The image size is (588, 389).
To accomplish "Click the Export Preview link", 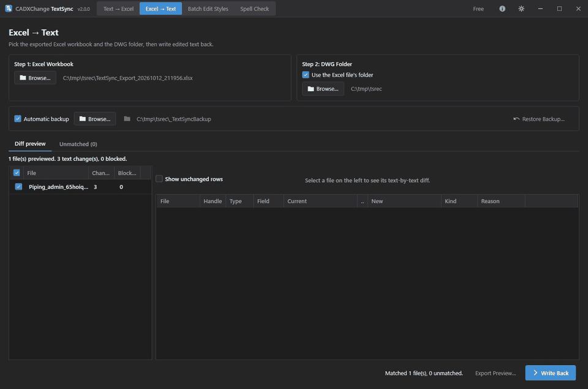I will coord(496,373).
